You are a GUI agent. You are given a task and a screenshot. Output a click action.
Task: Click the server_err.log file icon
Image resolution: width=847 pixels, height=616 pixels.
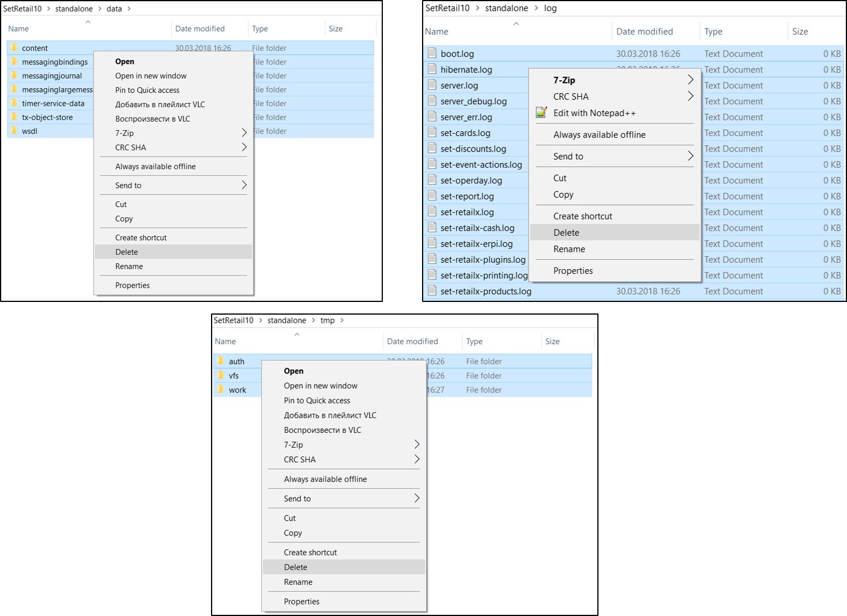(x=432, y=116)
